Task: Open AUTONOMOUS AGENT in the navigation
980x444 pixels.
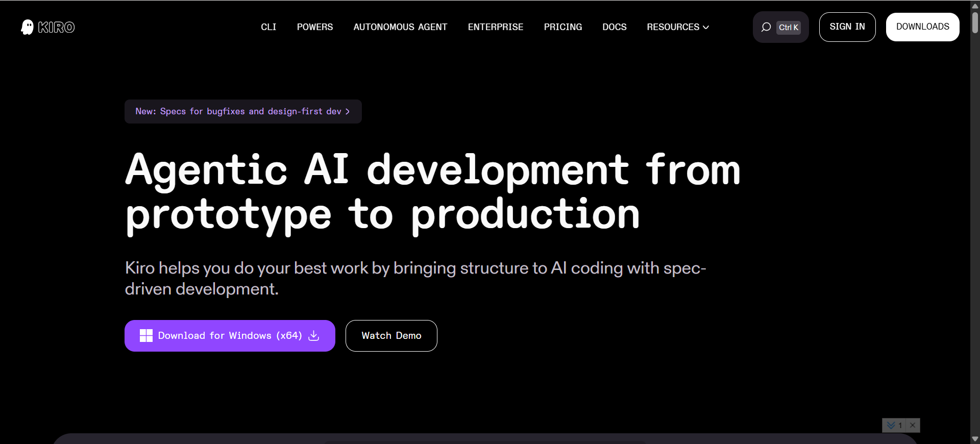Action: coord(400,27)
